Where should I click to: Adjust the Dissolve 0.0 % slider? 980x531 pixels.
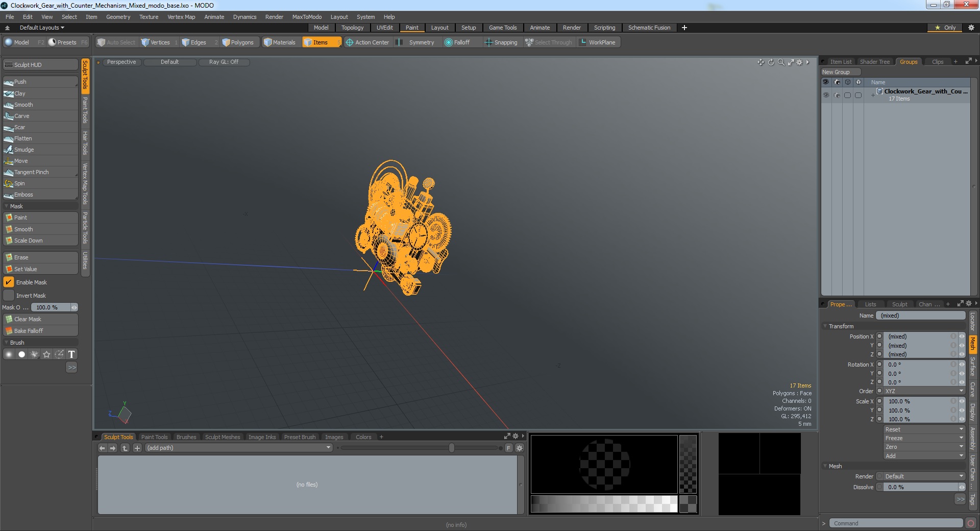coord(924,487)
